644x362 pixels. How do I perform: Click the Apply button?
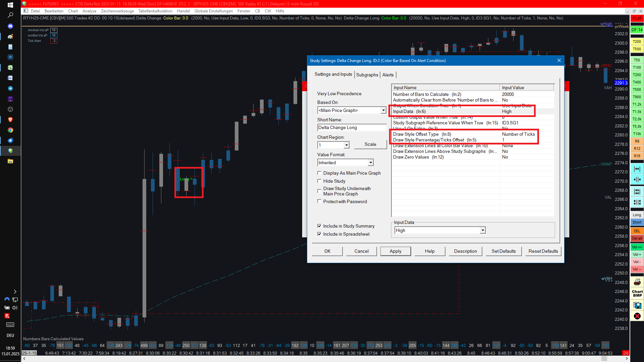click(395, 251)
